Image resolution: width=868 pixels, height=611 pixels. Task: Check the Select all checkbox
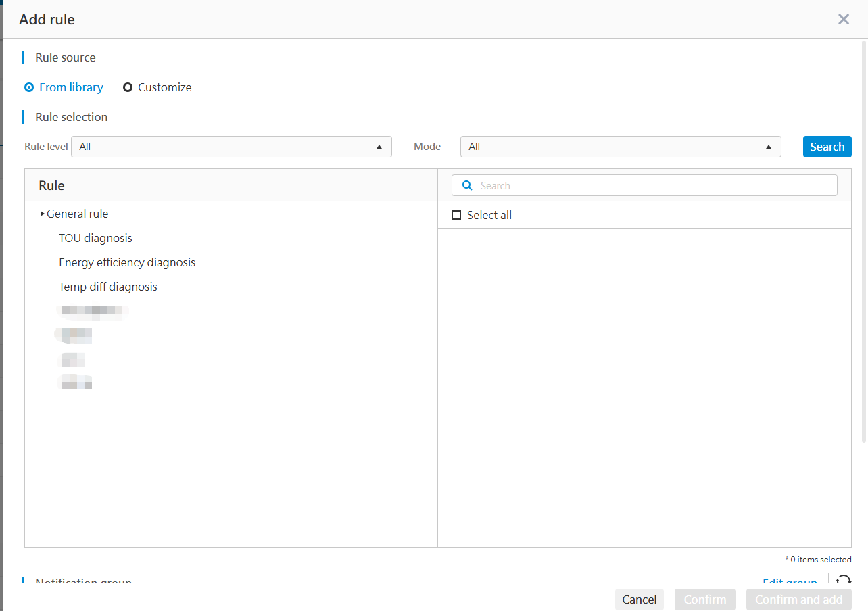456,215
